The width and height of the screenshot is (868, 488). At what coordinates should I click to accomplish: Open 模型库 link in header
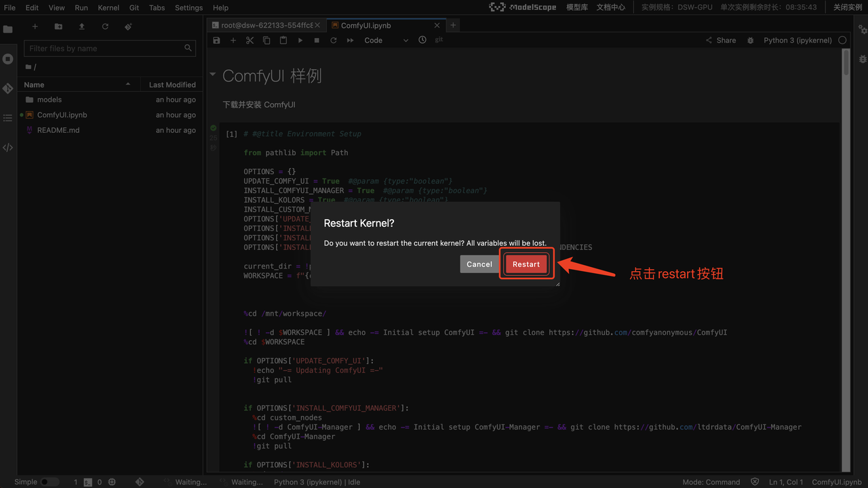pos(577,7)
